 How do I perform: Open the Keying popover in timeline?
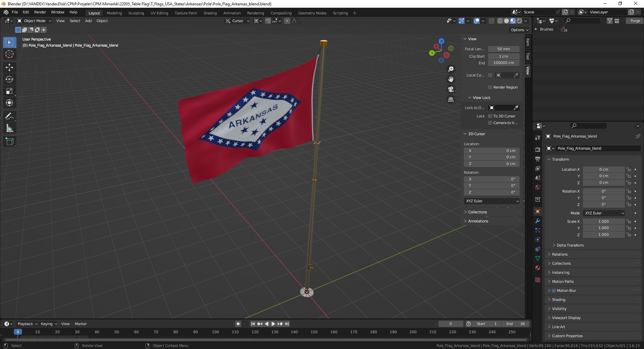(x=49, y=324)
